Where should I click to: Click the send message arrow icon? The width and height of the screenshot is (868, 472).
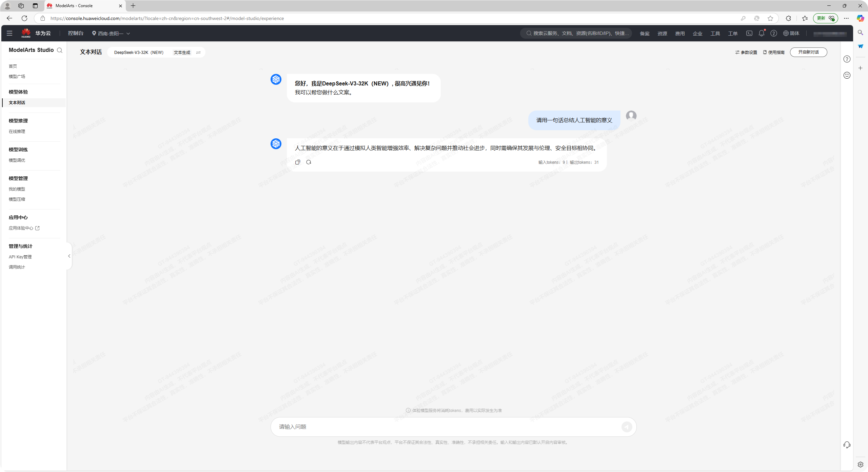[626, 427]
